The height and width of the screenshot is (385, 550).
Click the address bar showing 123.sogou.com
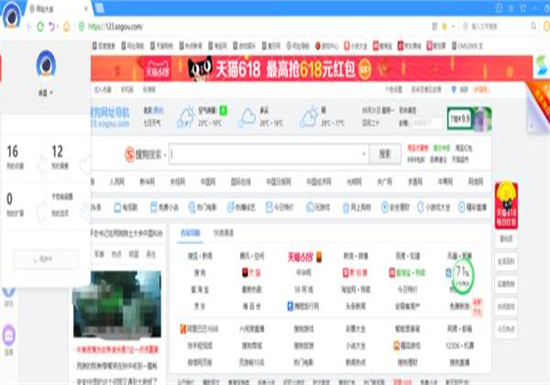click(116, 27)
